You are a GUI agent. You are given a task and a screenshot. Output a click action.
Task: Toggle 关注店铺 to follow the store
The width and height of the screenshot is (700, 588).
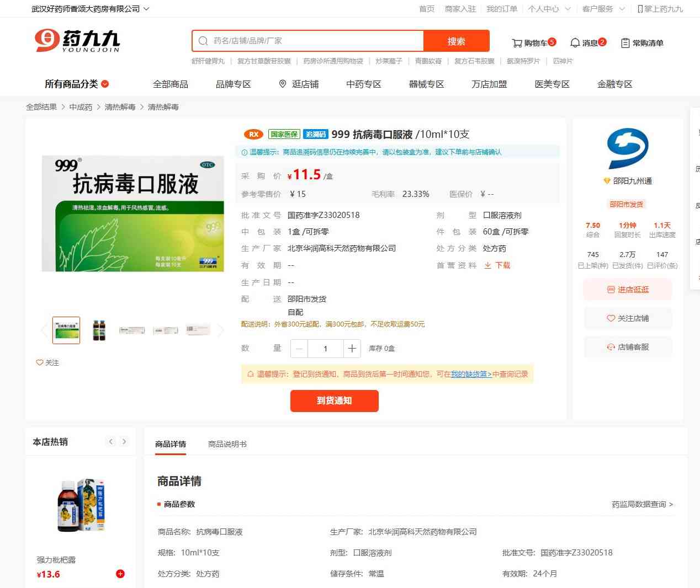pos(628,318)
